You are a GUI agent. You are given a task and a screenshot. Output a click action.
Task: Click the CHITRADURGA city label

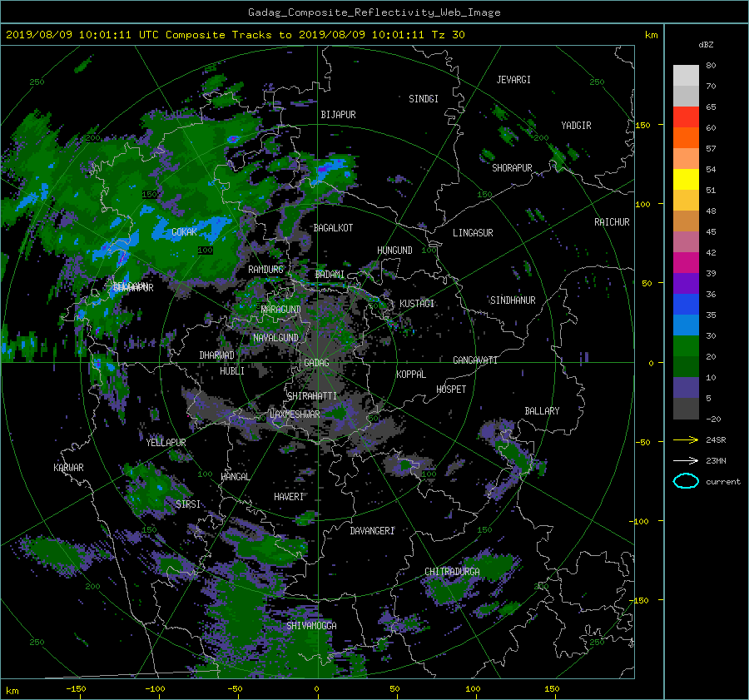(x=452, y=572)
